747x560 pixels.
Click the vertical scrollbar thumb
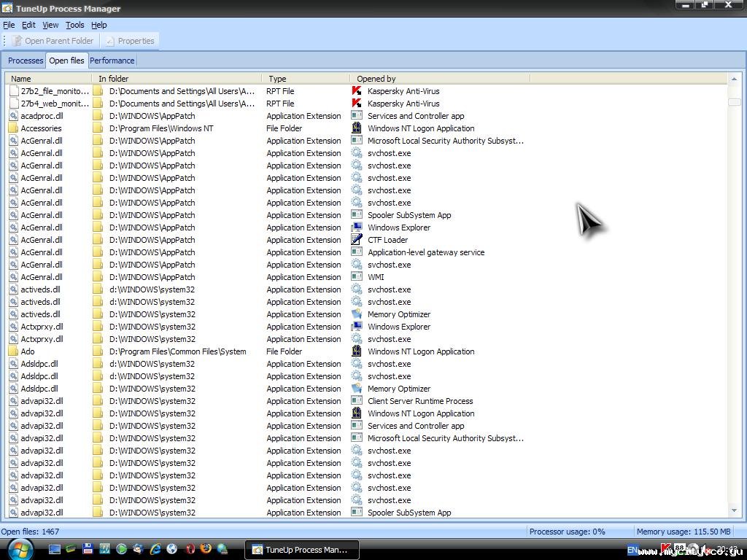pos(734,102)
